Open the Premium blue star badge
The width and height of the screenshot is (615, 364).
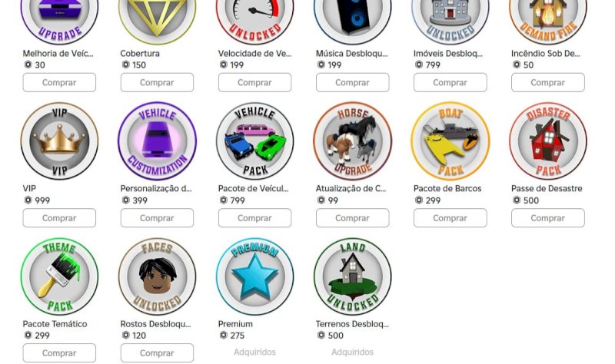tap(255, 276)
